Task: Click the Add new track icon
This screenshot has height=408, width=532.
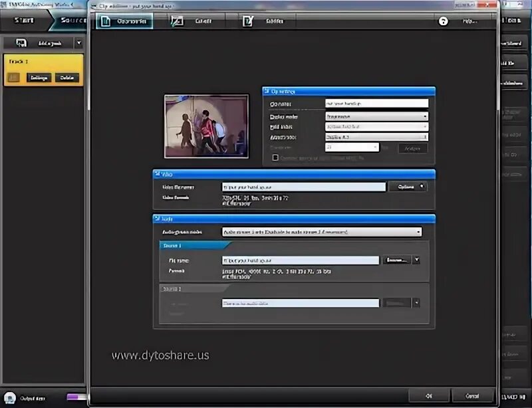Action: coord(21,43)
